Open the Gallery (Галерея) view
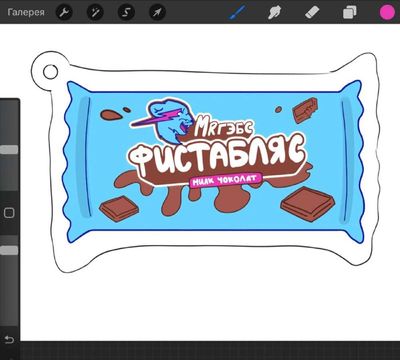 (x=26, y=12)
